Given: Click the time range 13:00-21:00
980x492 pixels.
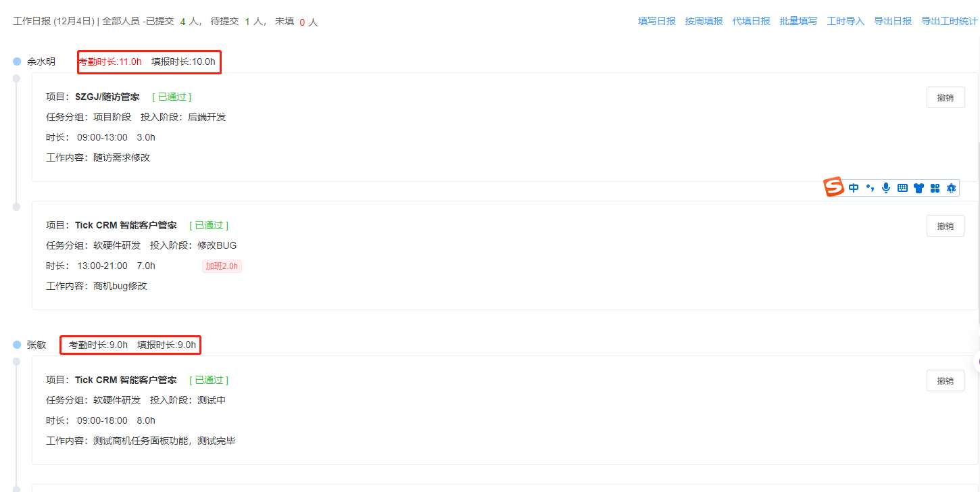Looking at the screenshot, I should click(102, 266).
